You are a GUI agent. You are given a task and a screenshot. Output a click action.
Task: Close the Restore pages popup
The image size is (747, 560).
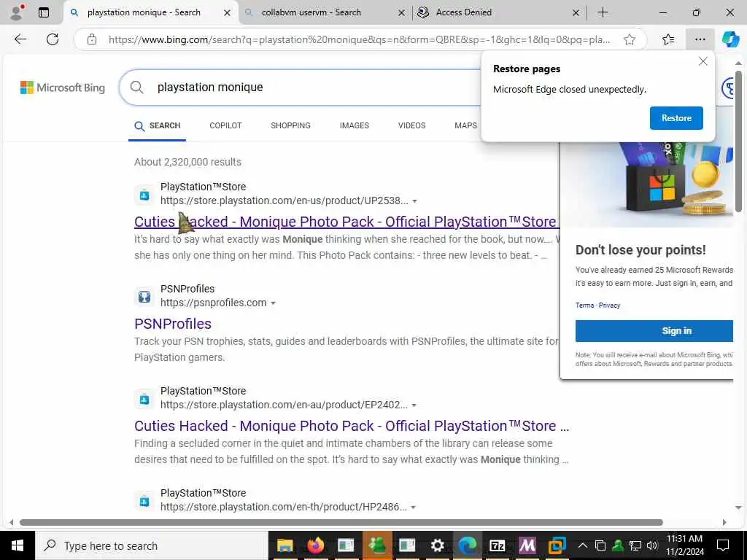703,61
